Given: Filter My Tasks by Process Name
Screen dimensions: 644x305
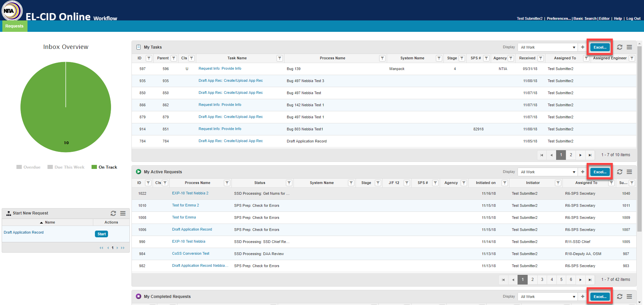Looking at the screenshot, I should click(382, 58).
